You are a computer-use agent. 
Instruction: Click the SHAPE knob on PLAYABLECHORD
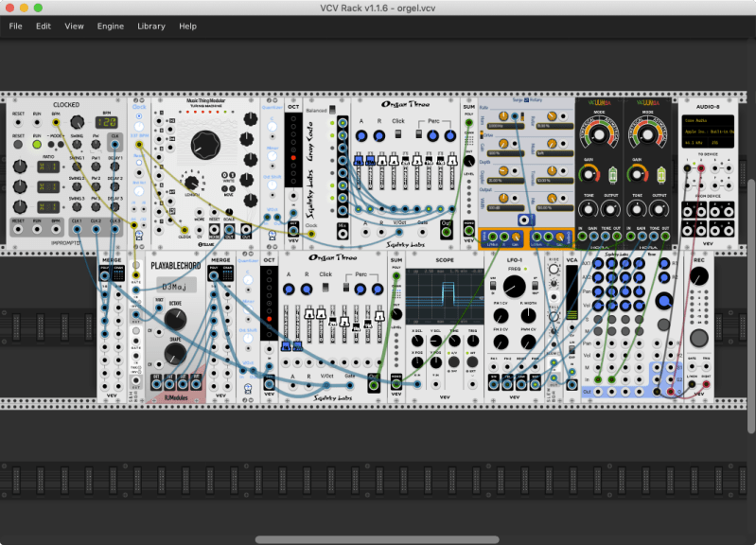pyautogui.click(x=175, y=354)
